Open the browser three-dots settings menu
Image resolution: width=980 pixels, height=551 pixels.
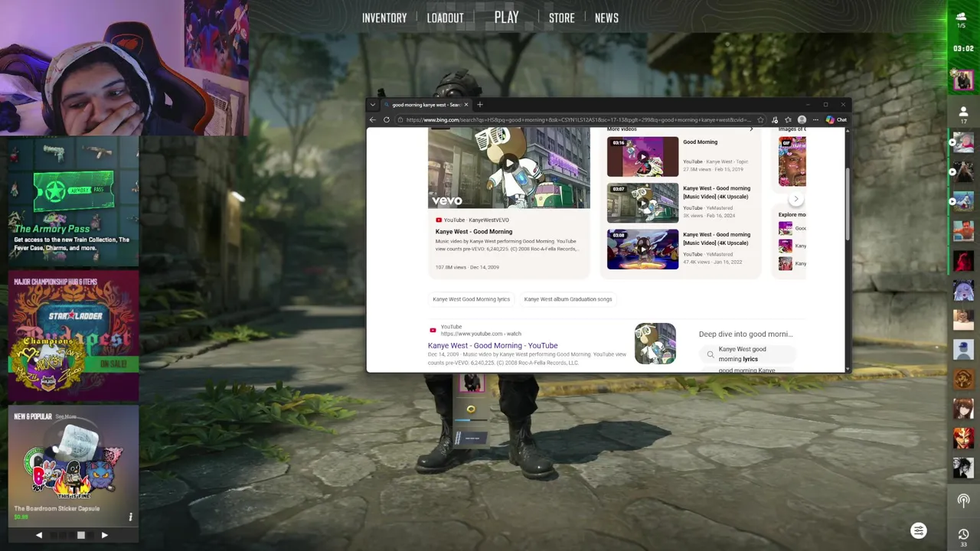(815, 119)
